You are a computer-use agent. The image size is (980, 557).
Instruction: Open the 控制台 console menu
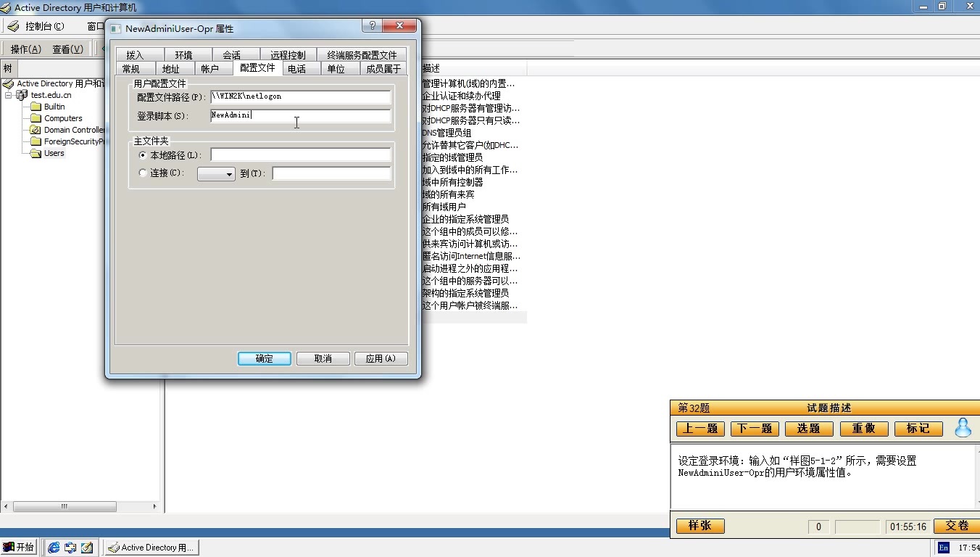[44, 26]
